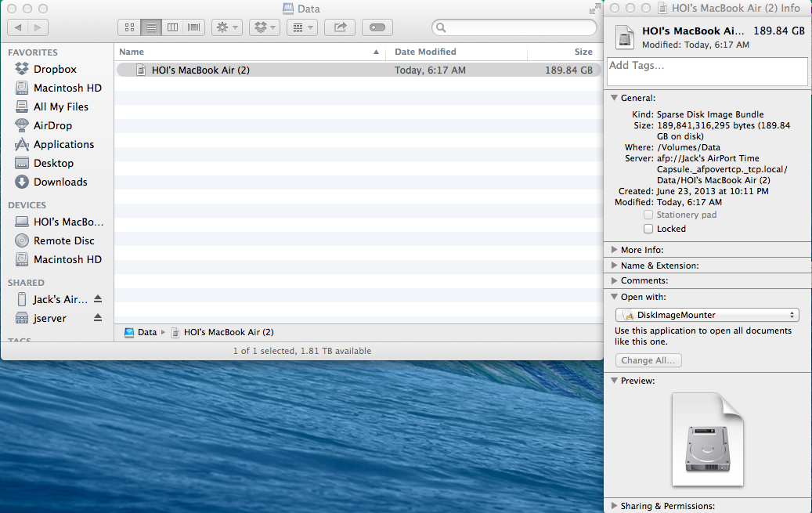Click the Edit Tags toolbar button
This screenshot has height=513, width=812.
click(377, 27)
